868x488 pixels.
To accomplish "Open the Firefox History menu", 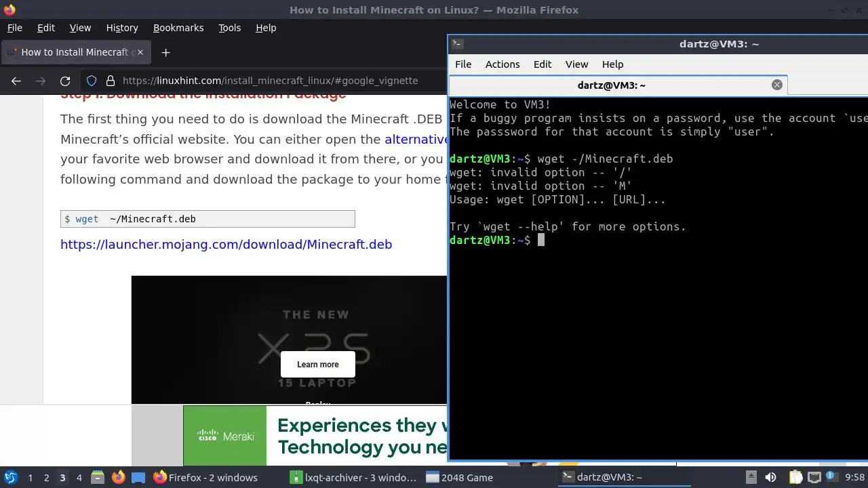I will coord(122,28).
